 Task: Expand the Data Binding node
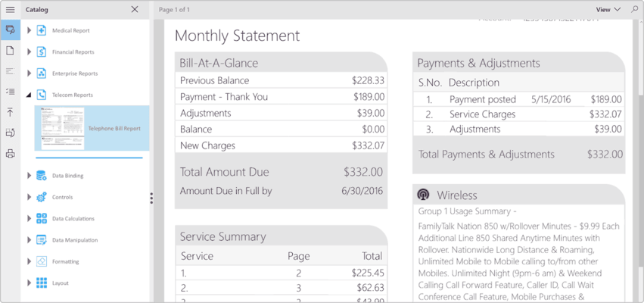pyautogui.click(x=30, y=176)
